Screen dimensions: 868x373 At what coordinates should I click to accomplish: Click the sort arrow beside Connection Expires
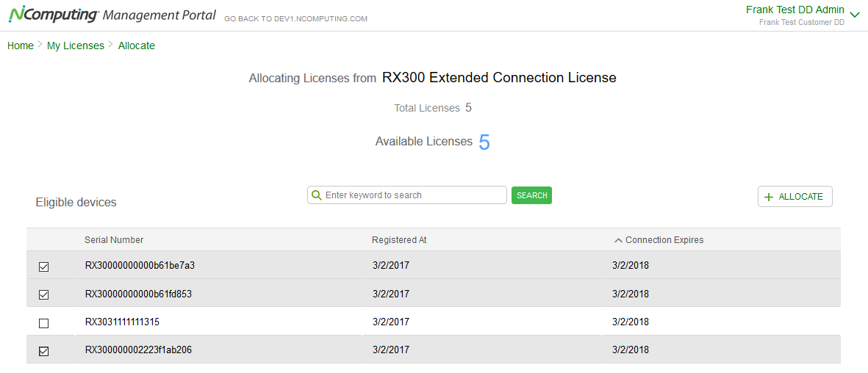tap(618, 240)
